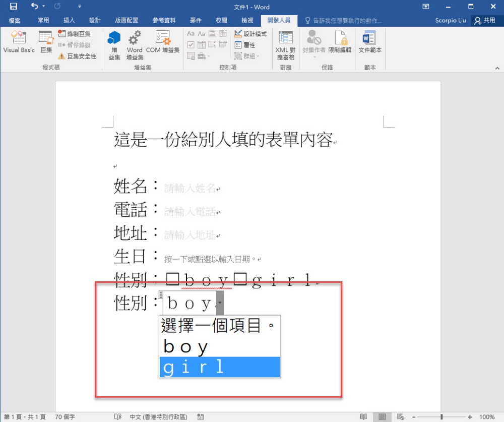504x422 pixels.
Task: Select girl from the dropdown list
Action: (x=219, y=367)
